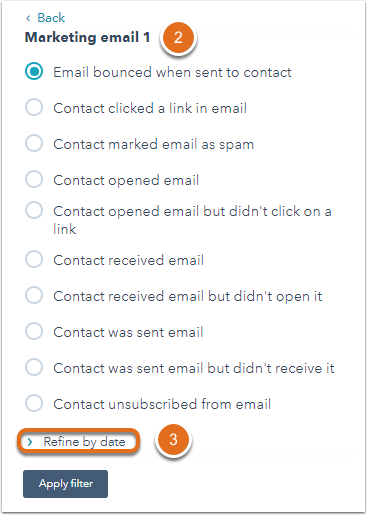Choose 'Contact marked email as spam' radio
Screen dimensions: 367x515
[34, 143]
